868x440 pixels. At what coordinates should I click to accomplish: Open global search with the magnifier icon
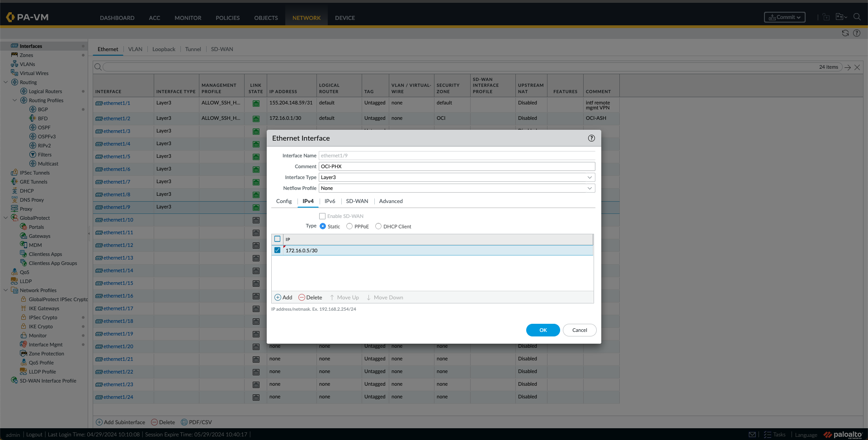[858, 17]
